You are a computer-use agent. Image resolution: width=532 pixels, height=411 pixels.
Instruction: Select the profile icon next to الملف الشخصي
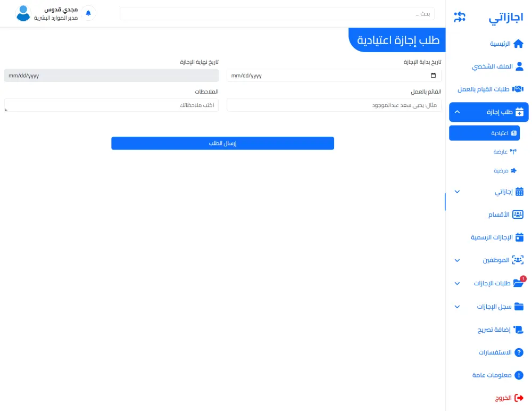coord(520,66)
